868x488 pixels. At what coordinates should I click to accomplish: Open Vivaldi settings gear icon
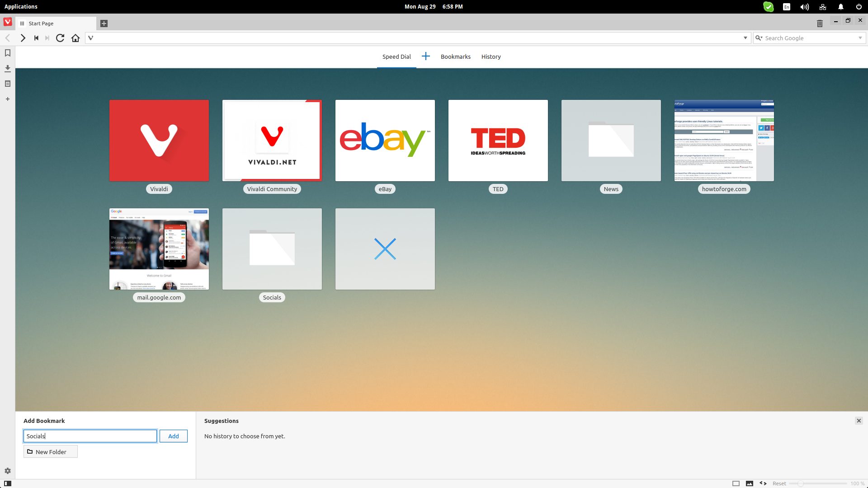(x=8, y=471)
